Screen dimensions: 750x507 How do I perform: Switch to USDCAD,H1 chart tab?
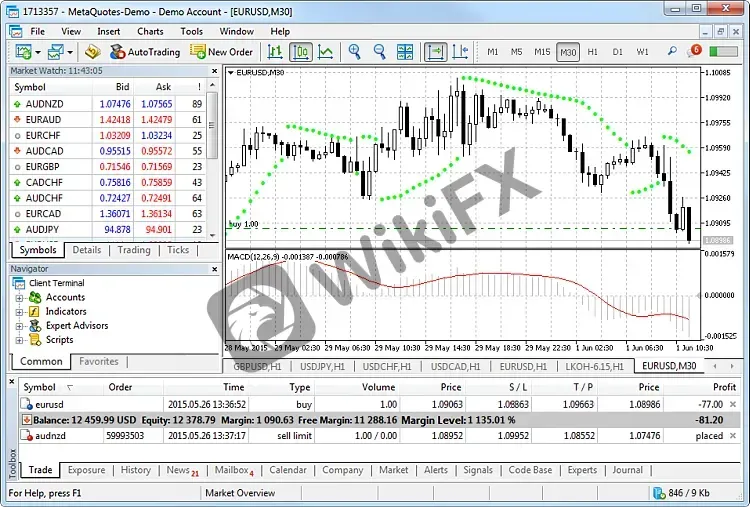click(x=455, y=367)
